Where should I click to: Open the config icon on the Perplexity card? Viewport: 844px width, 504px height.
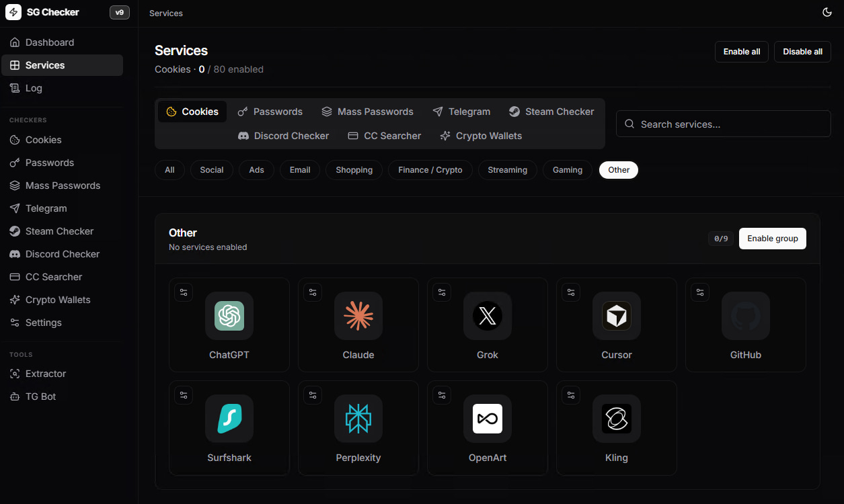[313, 395]
